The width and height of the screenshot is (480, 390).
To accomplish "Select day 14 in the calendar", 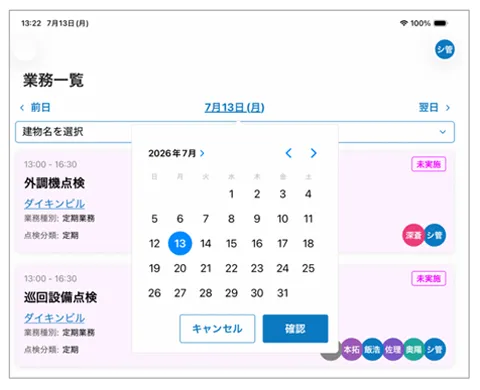I will pos(206,243).
